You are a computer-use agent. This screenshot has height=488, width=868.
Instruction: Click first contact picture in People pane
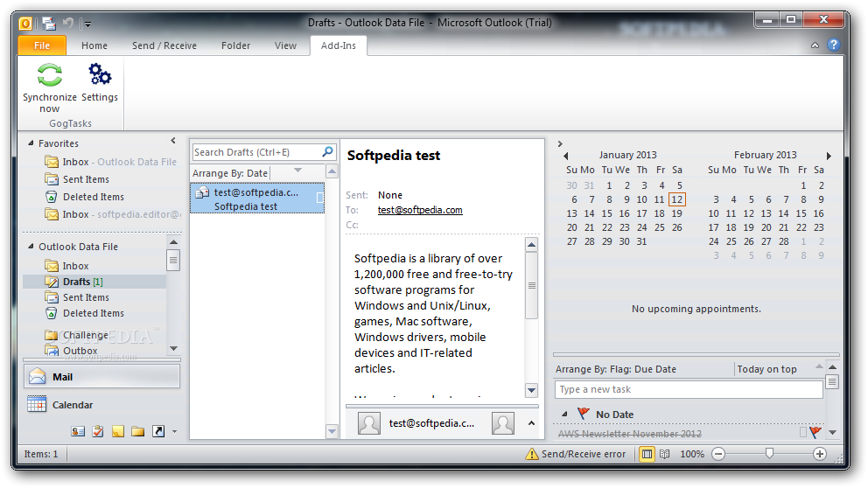[368, 424]
